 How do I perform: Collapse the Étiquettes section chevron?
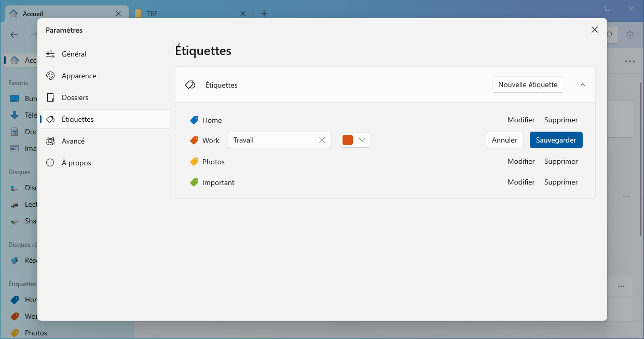583,84
